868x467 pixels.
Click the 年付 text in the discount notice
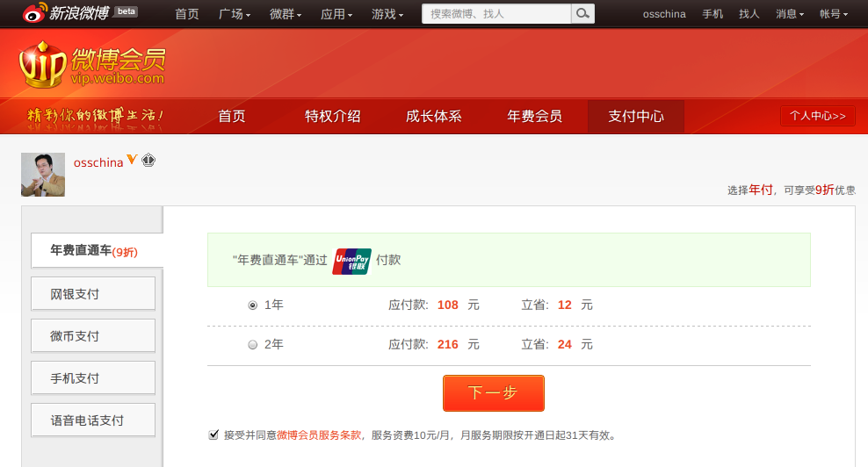(x=761, y=190)
